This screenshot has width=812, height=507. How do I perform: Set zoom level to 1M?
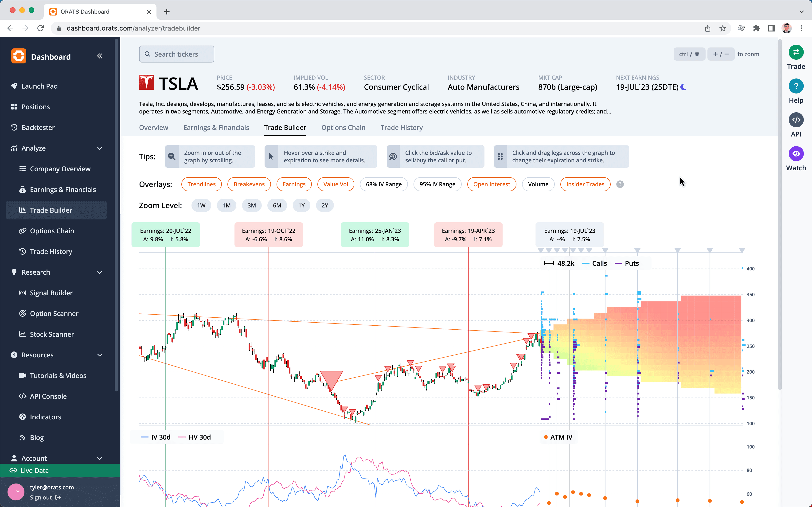226,205
